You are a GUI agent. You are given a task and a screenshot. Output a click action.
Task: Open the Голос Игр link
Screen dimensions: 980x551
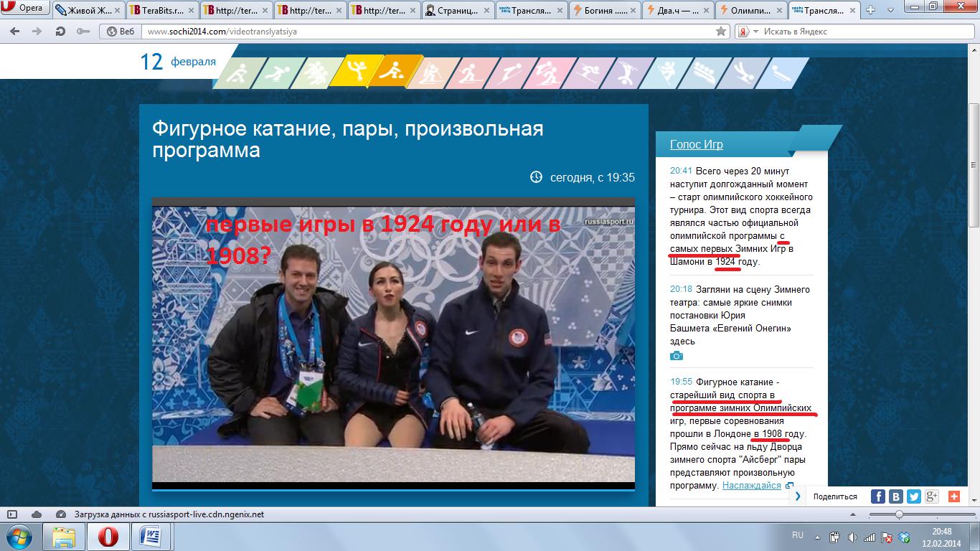(x=696, y=144)
